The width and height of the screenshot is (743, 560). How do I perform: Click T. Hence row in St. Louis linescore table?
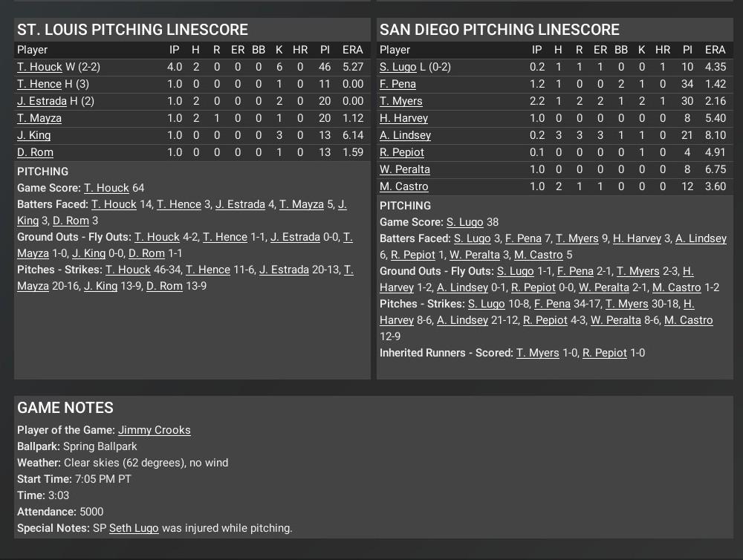(39, 84)
